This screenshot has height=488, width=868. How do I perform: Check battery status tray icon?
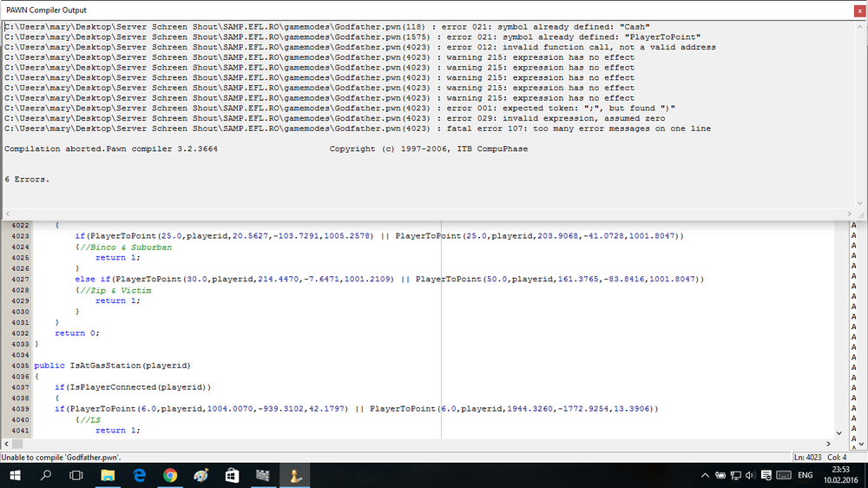720,475
